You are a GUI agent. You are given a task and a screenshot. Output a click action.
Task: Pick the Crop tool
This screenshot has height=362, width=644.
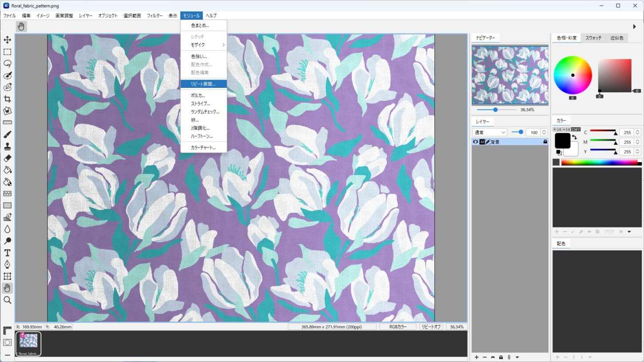tap(8, 99)
